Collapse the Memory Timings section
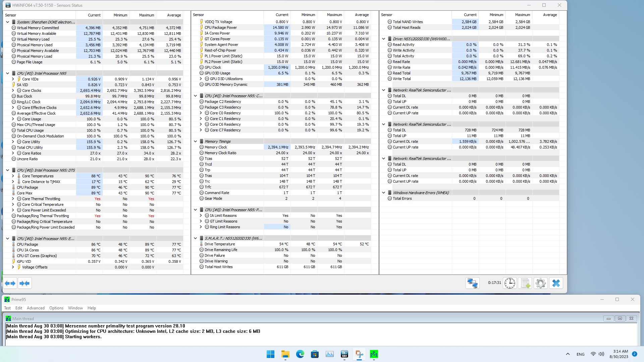 (x=196, y=141)
